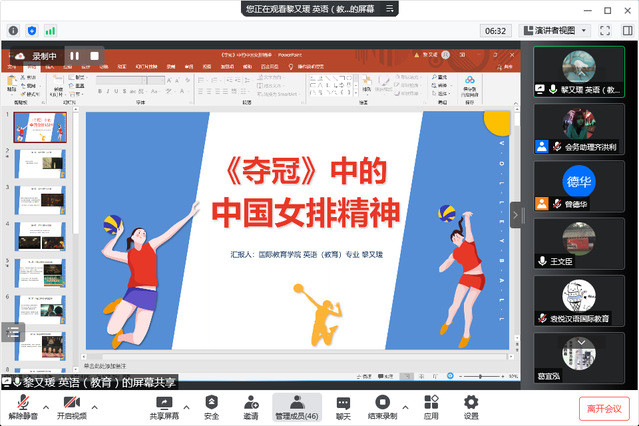Turn on the camera with 开启视频
Image resolution: width=639 pixels, height=426 pixels.
point(72,402)
